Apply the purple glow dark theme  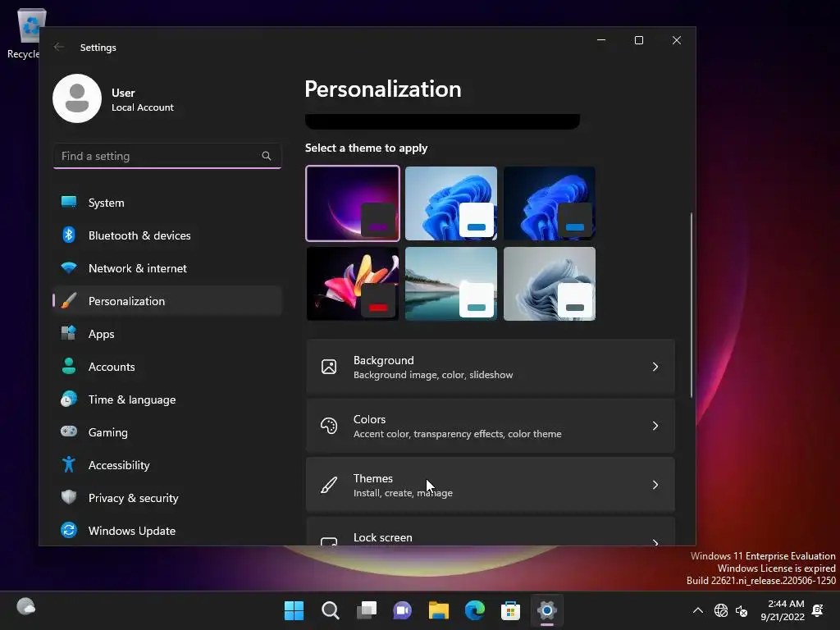(353, 203)
